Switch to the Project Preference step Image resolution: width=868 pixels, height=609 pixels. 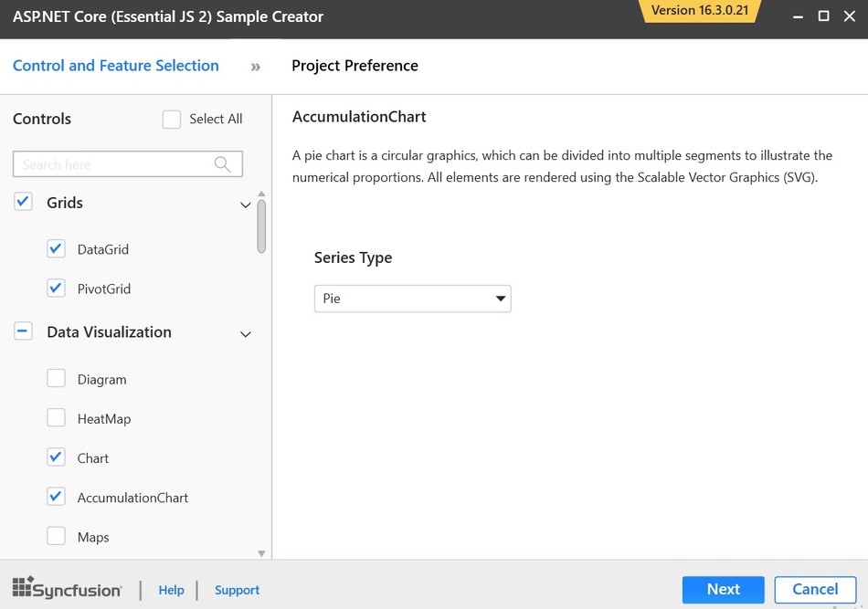coord(355,65)
